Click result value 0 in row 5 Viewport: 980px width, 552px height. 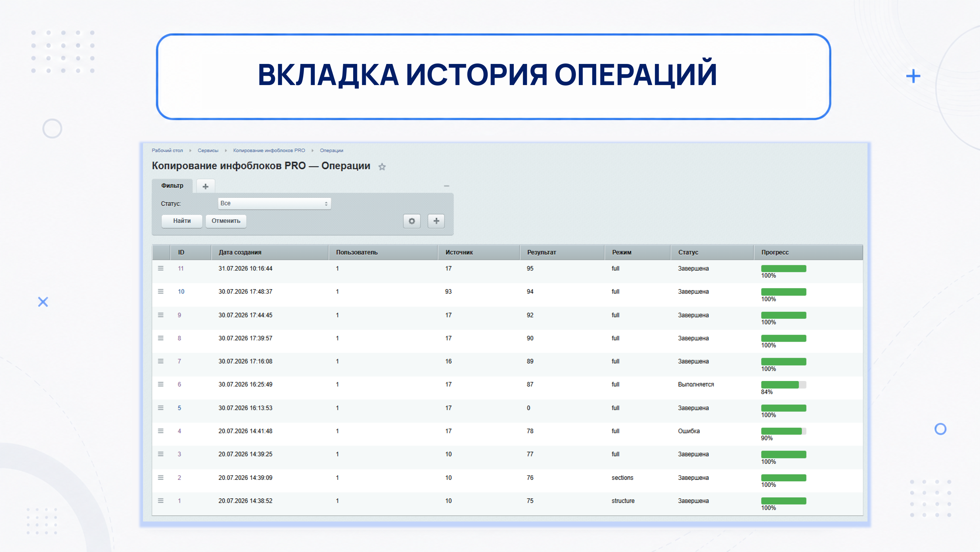point(528,408)
